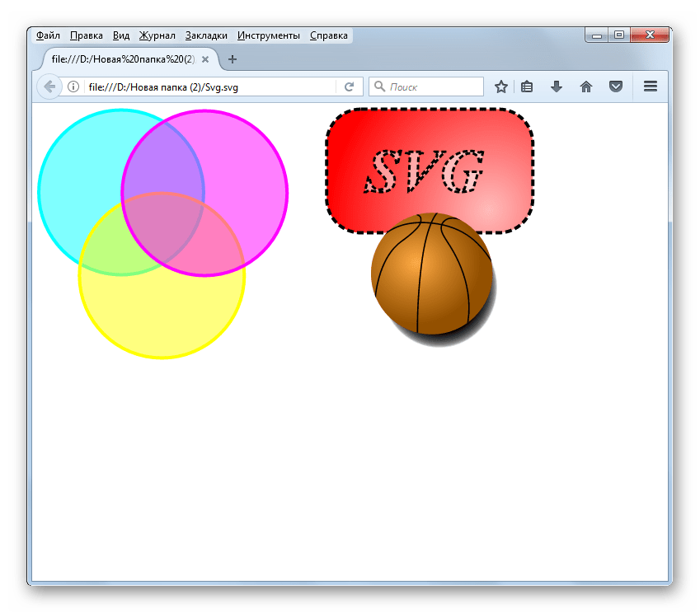Open the Инструменты menu
This screenshot has width=700, height=613.
click(268, 35)
